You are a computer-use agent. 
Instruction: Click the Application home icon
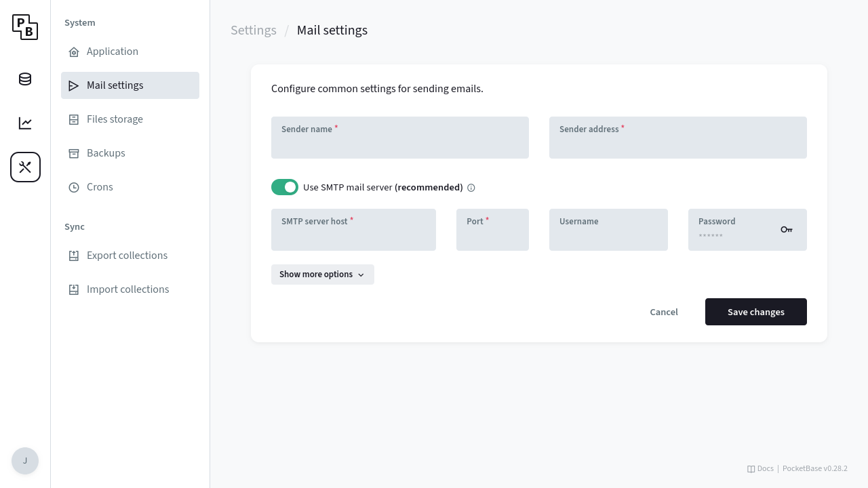74,52
